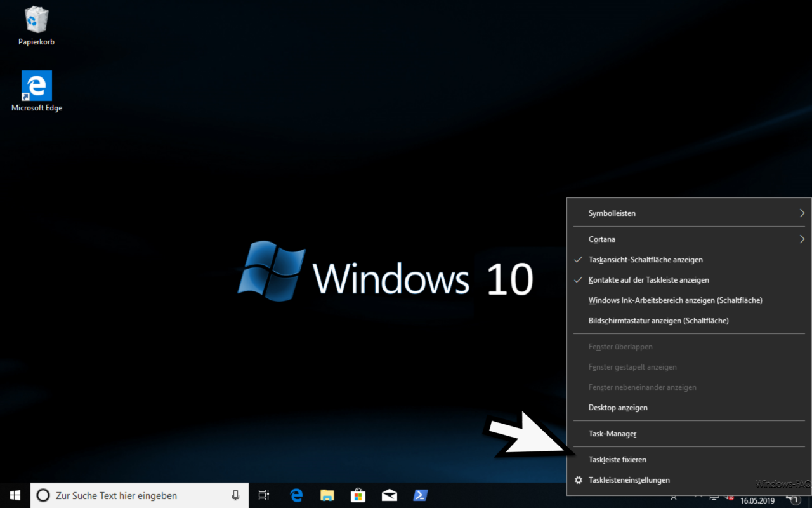Open the notification center icon
Screen dimensions: 812x508
(794, 499)
